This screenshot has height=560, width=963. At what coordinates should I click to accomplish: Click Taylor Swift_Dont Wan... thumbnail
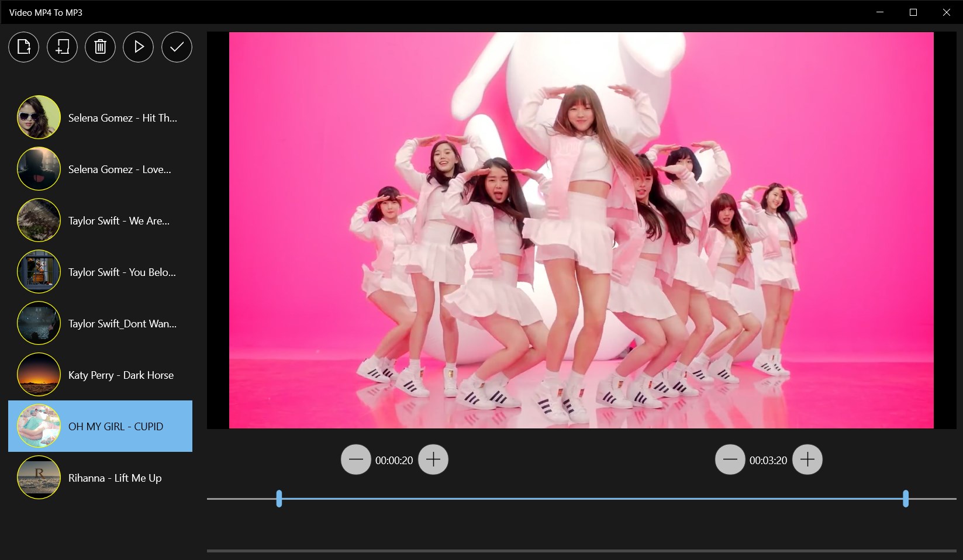(x=39, y=323)
